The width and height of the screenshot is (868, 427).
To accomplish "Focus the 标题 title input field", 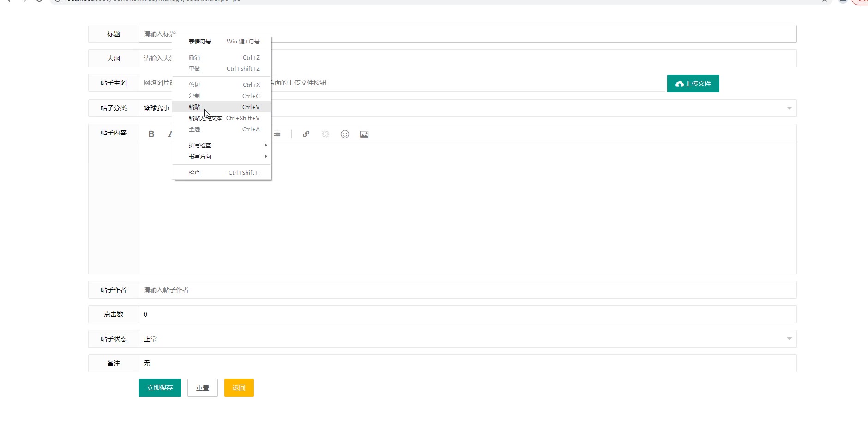I will pos(468,34).
